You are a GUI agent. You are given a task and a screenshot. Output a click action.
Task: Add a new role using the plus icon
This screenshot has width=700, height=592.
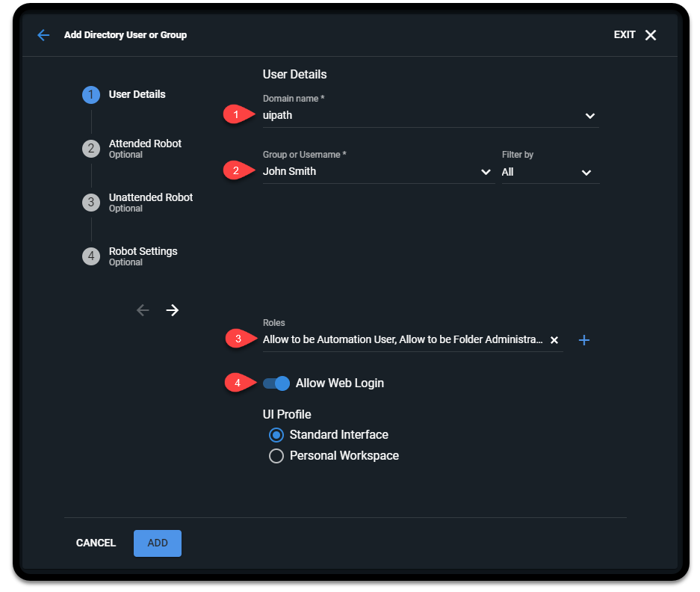point(584,339)
